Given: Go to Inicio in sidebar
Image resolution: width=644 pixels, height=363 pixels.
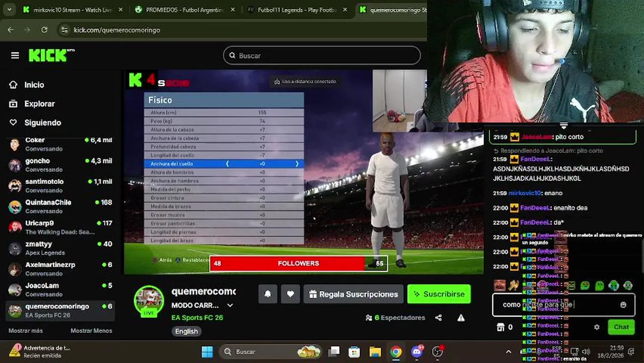Looking at the screenshot, I should coord(34,85).
